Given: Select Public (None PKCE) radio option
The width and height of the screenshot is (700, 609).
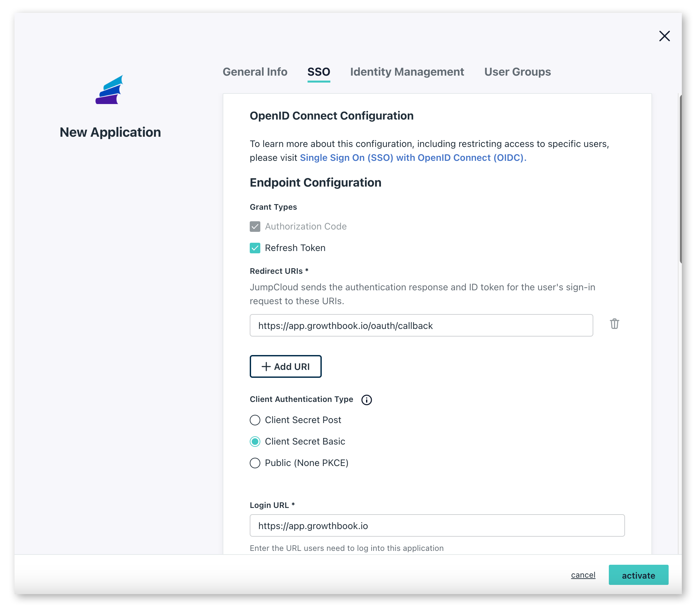Looking at the screenshot, I should (255, 463).
